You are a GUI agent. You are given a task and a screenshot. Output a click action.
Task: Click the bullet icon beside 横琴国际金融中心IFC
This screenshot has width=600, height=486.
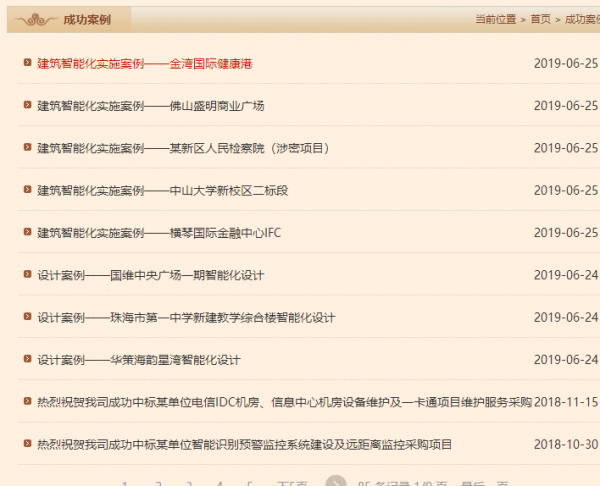(x=28, y=233)
